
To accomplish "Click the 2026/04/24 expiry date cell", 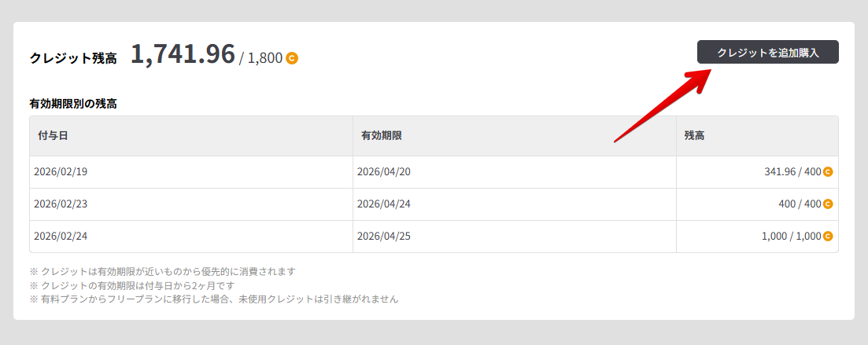I will [383, 204].
